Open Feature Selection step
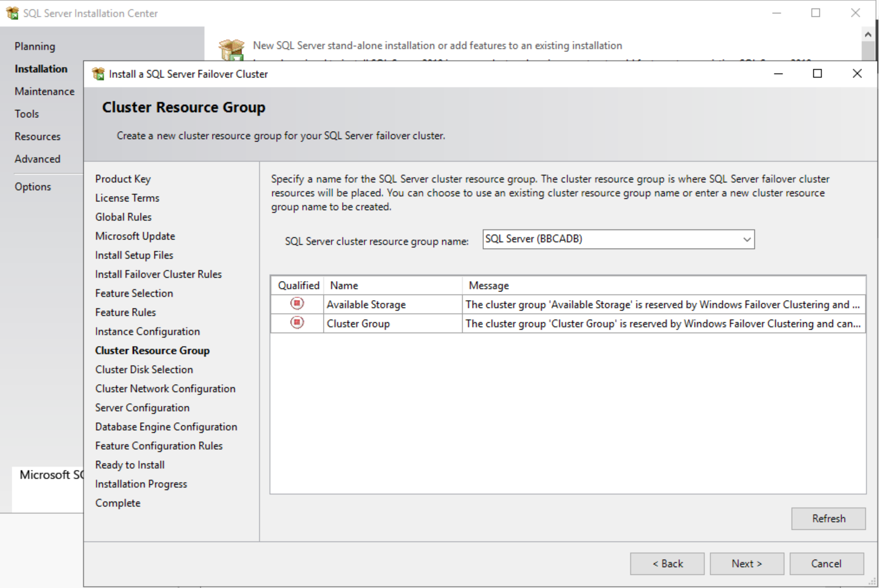879x588 pixels. pyautogui.click(x=134, y=293)
